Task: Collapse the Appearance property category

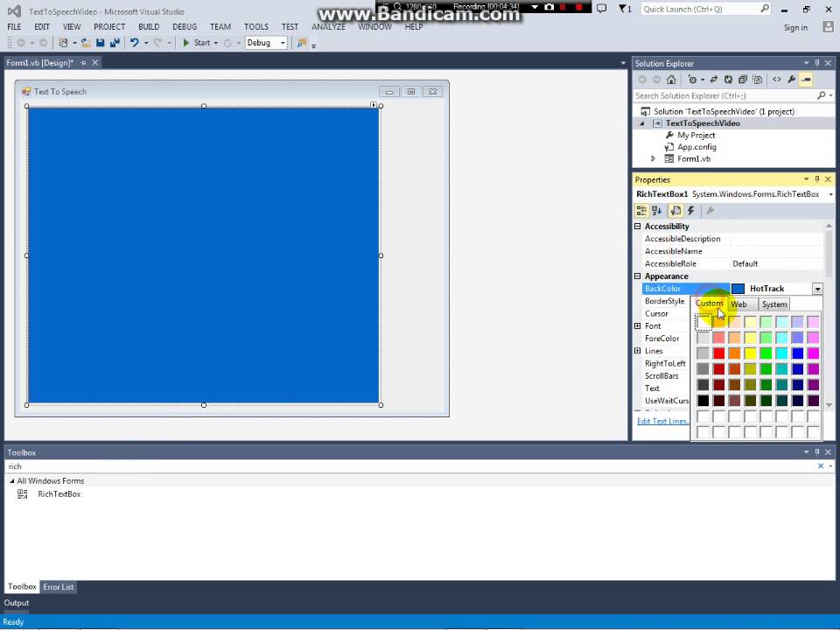Action: click(x=638, y=276)
